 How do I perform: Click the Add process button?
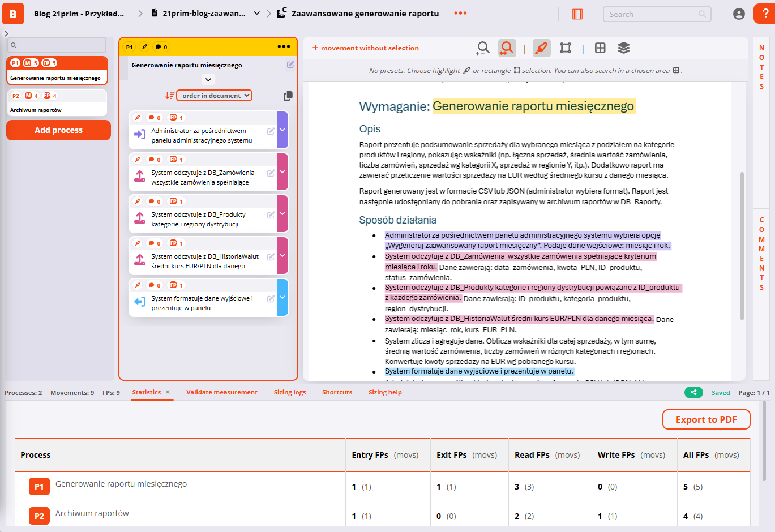(58, 130)
